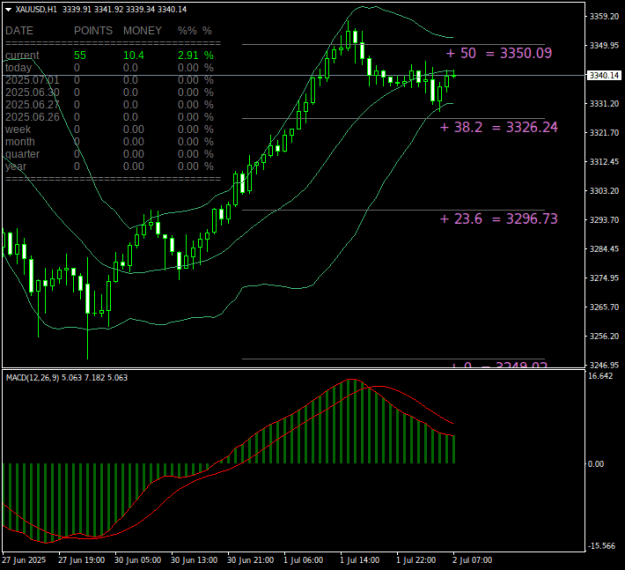Select the 'year' row label

(16, 166)
